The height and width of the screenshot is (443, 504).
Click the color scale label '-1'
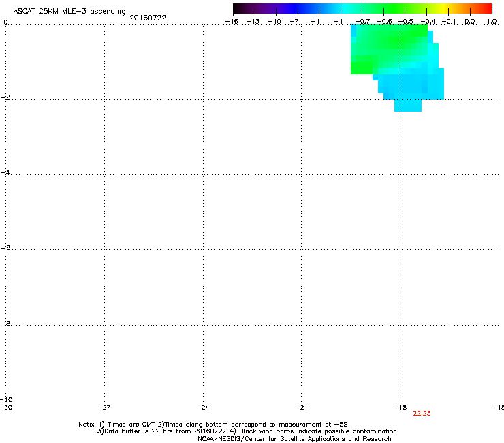[x=338, y=22]
